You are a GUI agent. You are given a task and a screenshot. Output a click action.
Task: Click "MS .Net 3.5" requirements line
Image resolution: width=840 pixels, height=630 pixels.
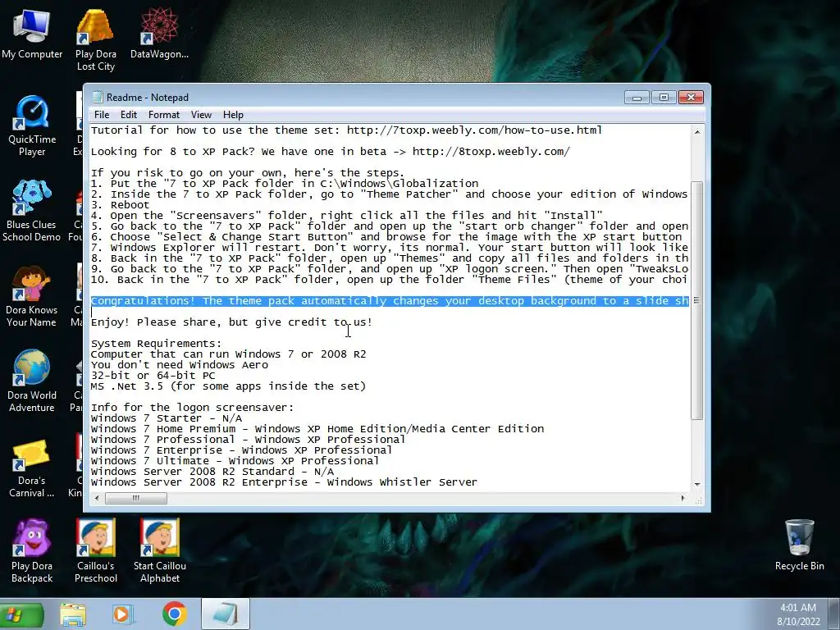228,386
